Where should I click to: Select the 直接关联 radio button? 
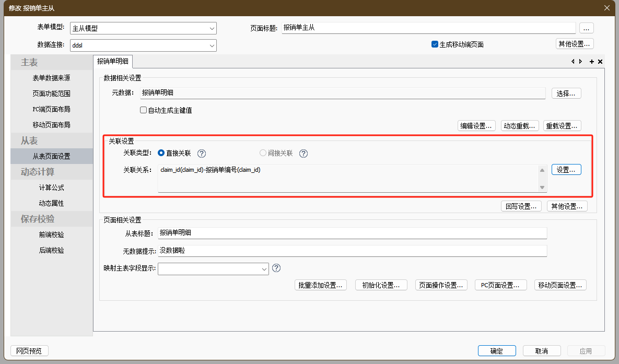click(161, 154)
